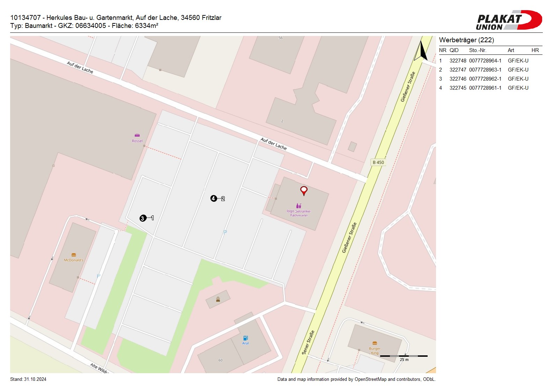Click the Burger King restaurant icon
554x392 pixels.
(x=375, y=343)
